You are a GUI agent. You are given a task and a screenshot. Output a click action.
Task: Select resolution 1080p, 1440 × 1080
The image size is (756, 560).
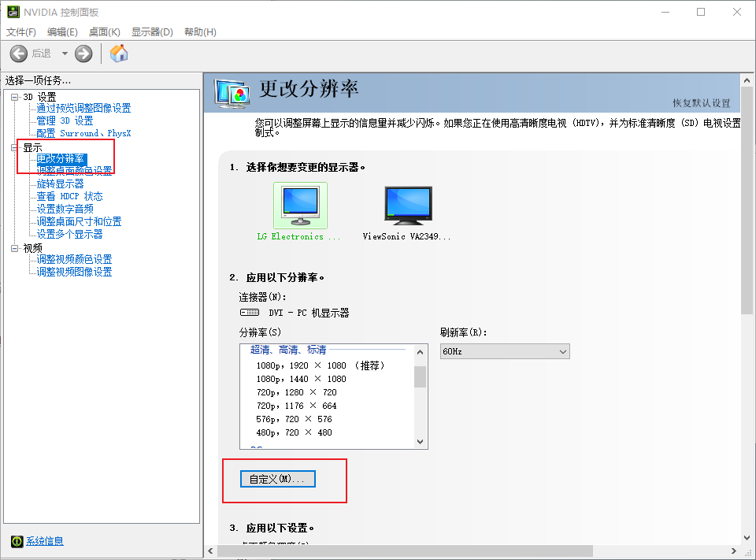tap(302, 379)
